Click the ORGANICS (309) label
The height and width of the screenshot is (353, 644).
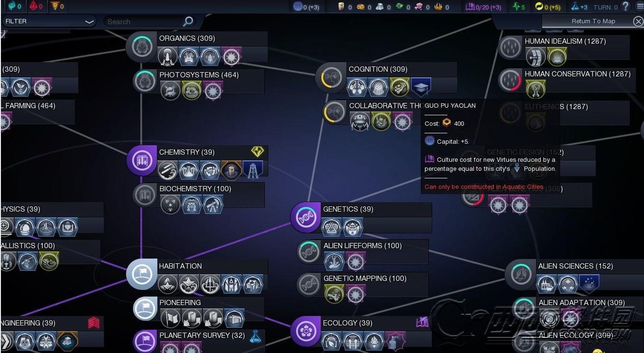[x=187, y=38]
